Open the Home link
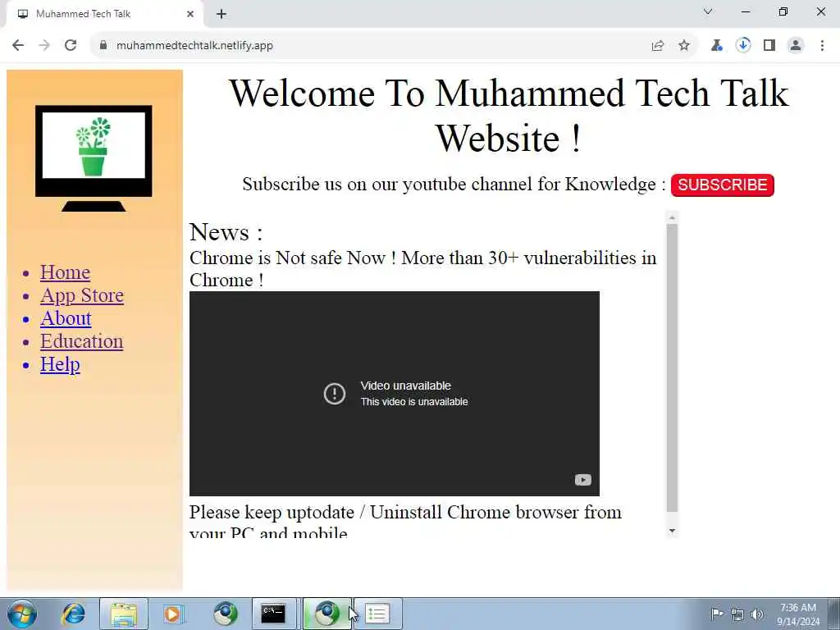This screenshot has height=630, width=840. click(66, 272)
